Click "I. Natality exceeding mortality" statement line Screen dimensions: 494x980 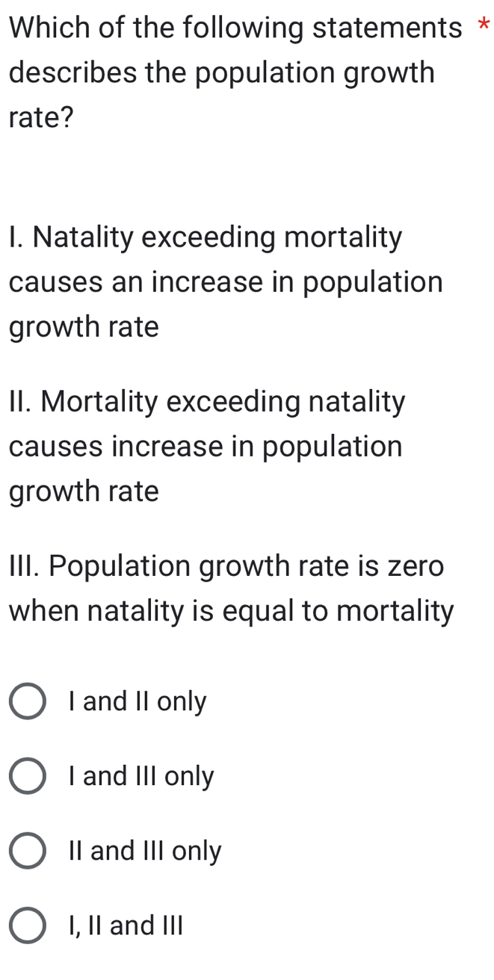206,238
